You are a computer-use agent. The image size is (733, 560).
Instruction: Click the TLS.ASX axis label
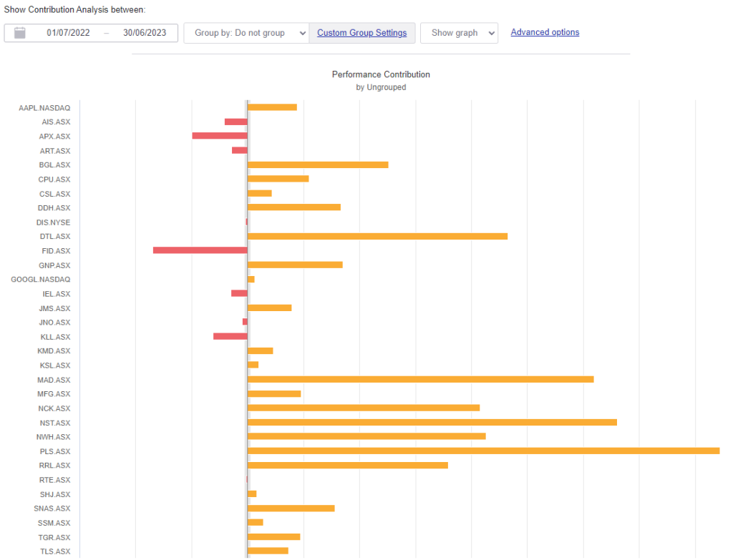pyautogui.click(x=55, y=551)
